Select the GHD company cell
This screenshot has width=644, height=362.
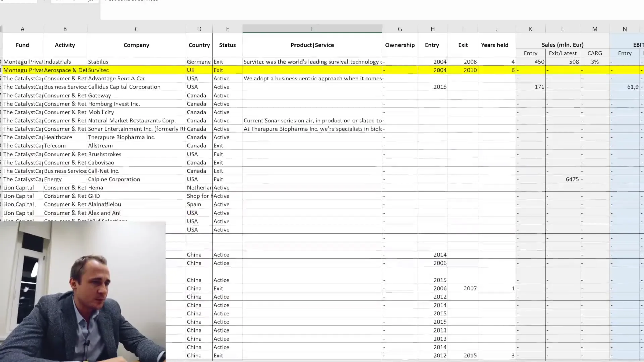[136, 196]
